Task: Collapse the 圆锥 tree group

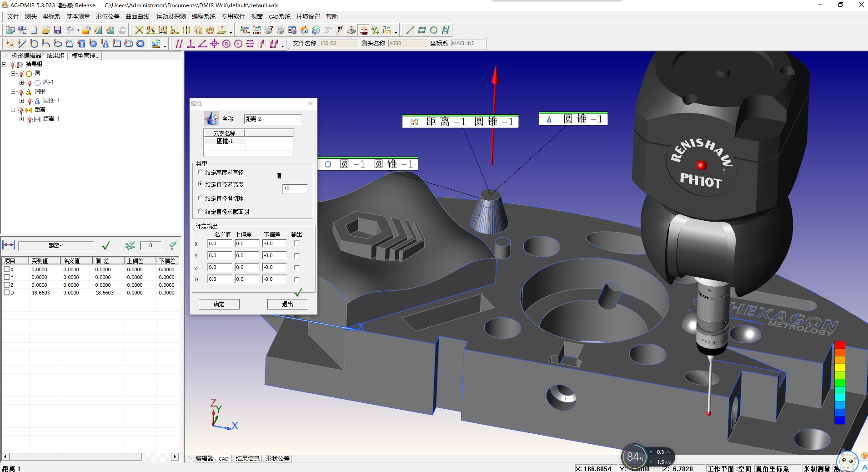Action: [13, 91]
